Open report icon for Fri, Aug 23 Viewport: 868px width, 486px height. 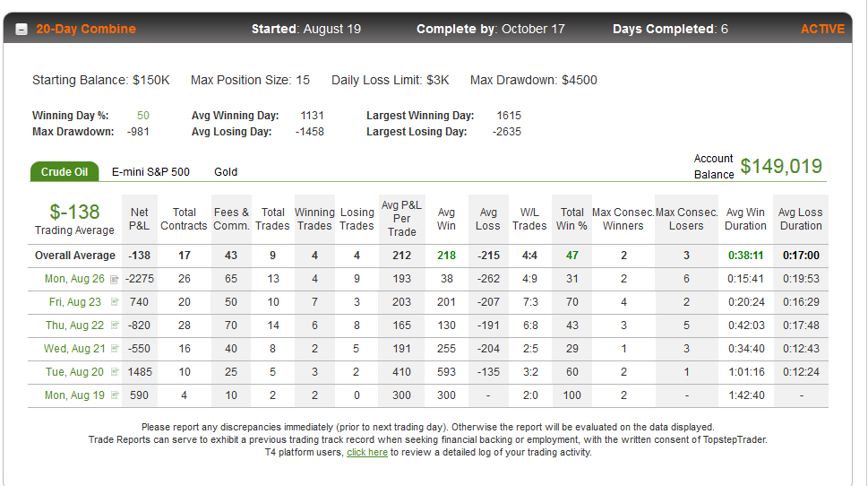click(x=115, y=302)
